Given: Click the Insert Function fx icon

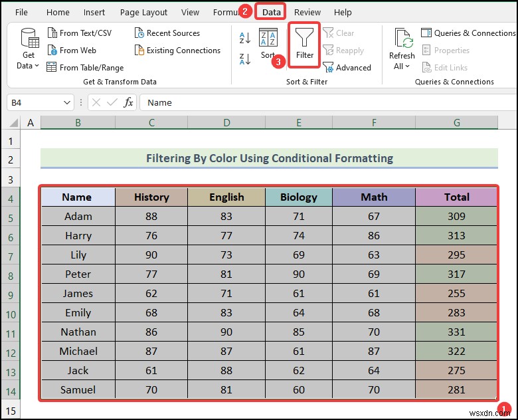Looking at the screenshot, I should pos(128,102).
